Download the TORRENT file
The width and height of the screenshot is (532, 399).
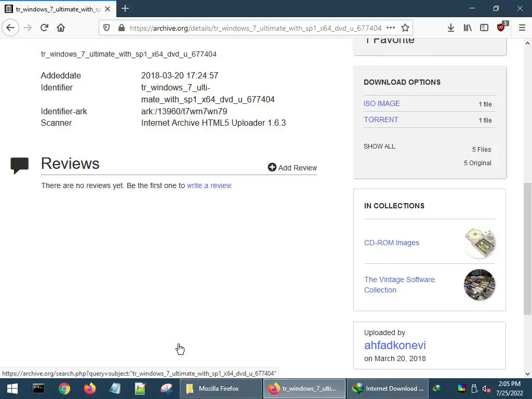coord(381,119)
